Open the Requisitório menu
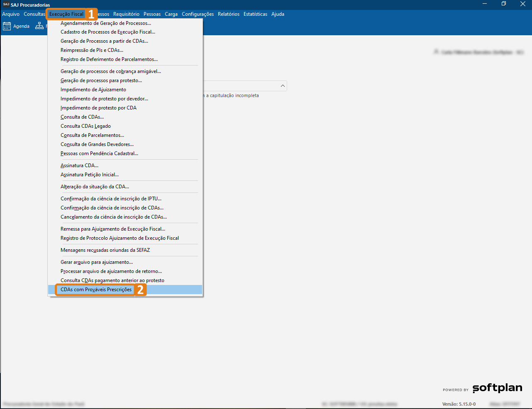This screenshot has height=409, width=532. click(x=126, y=14)
